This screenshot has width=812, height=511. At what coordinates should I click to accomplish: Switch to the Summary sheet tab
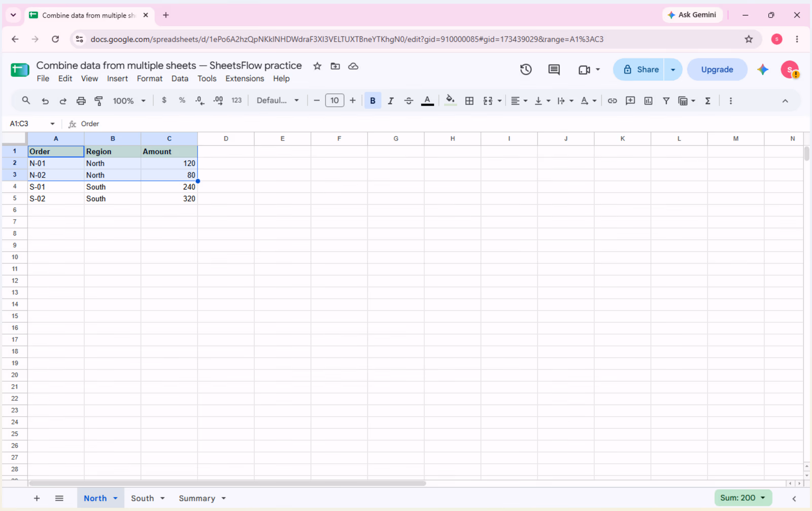(197, 498)
